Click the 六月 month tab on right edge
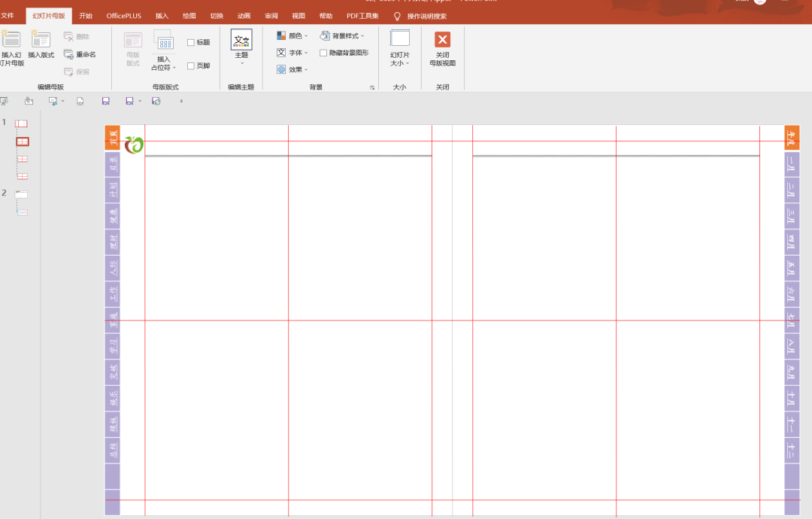812x519 pixels. pyautogui.click(x=792, y=294)
